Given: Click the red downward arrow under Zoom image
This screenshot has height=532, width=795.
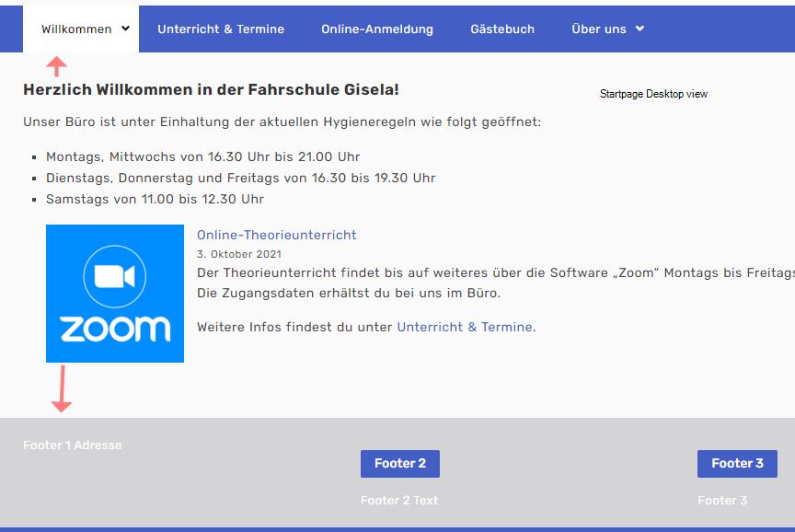Looking at the screenshot, I should (x=62, y=388).
